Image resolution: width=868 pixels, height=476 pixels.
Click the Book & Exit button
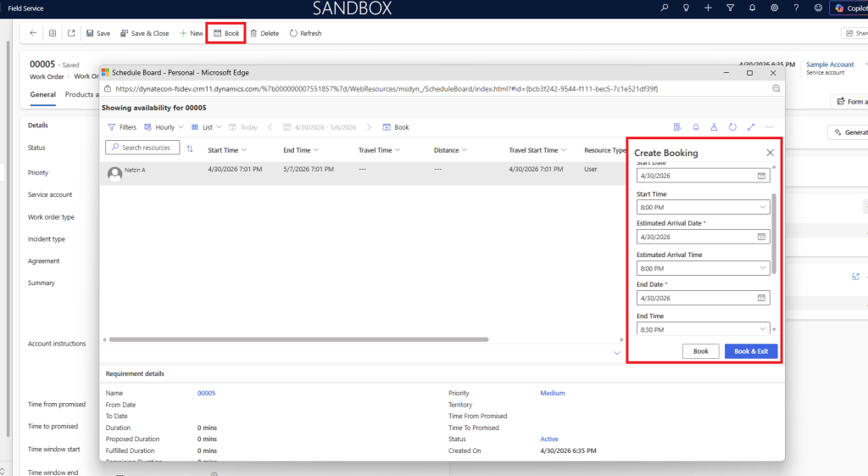[x=751, y=351]
